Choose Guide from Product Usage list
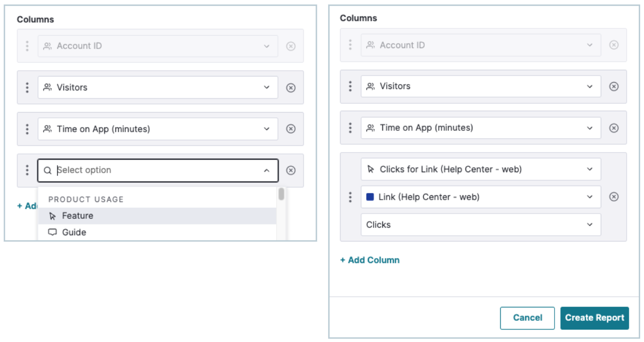This screenshot has height=342, width=644. tap(157, 232)
